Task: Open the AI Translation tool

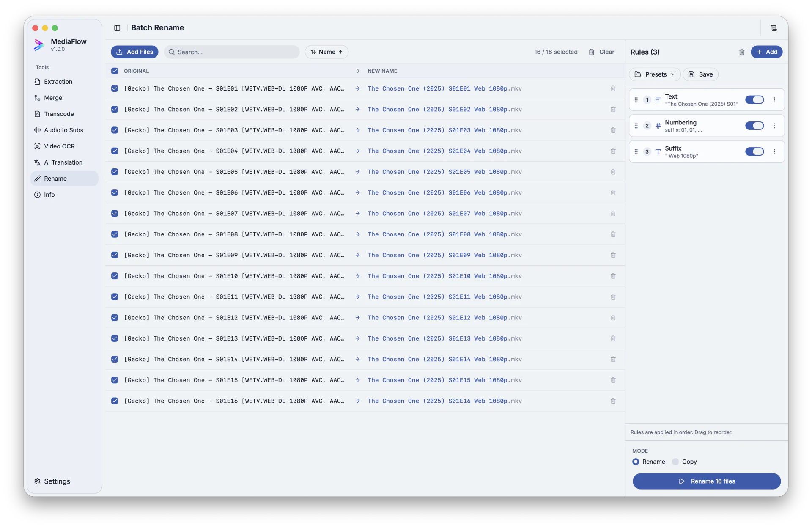Action: pos(64,162)
